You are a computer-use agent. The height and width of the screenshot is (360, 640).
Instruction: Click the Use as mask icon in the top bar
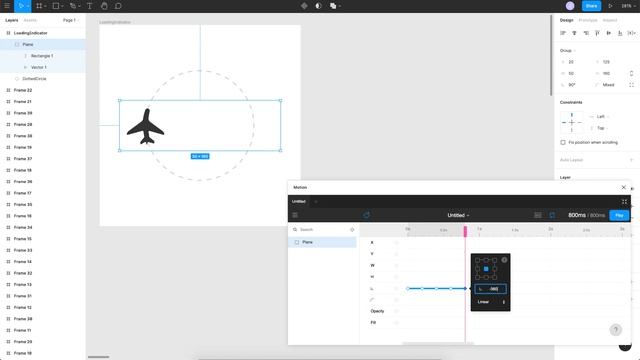tap(318, 6)
